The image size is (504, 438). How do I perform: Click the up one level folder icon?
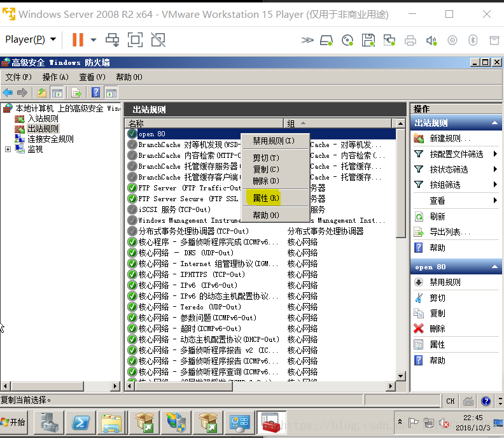point(42,93)
